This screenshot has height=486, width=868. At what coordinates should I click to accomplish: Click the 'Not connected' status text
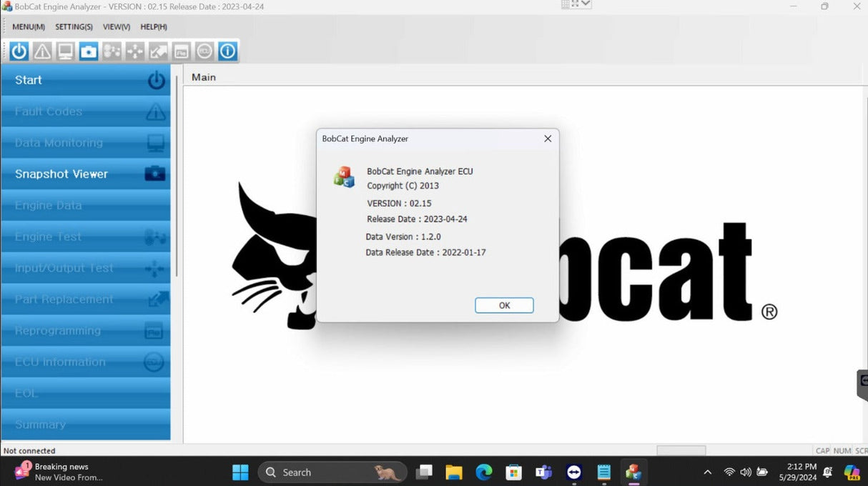tap(29, 451)
